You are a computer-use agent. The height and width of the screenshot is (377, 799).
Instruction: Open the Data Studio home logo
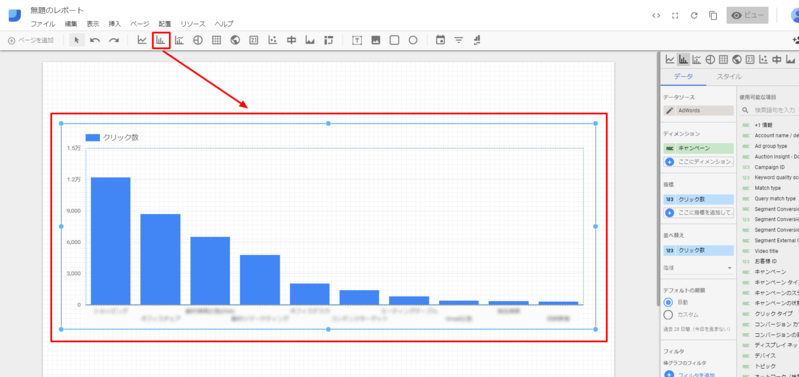point(15,15)
